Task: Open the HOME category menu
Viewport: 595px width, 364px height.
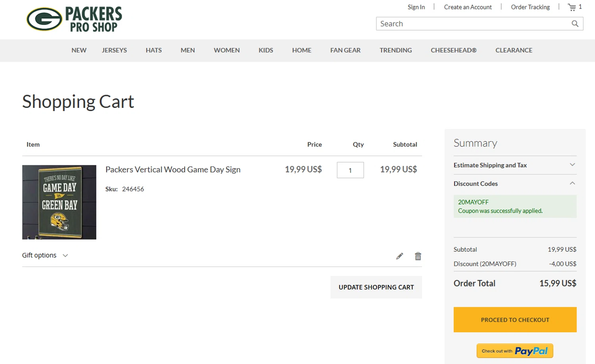Action: coord(301,50)
